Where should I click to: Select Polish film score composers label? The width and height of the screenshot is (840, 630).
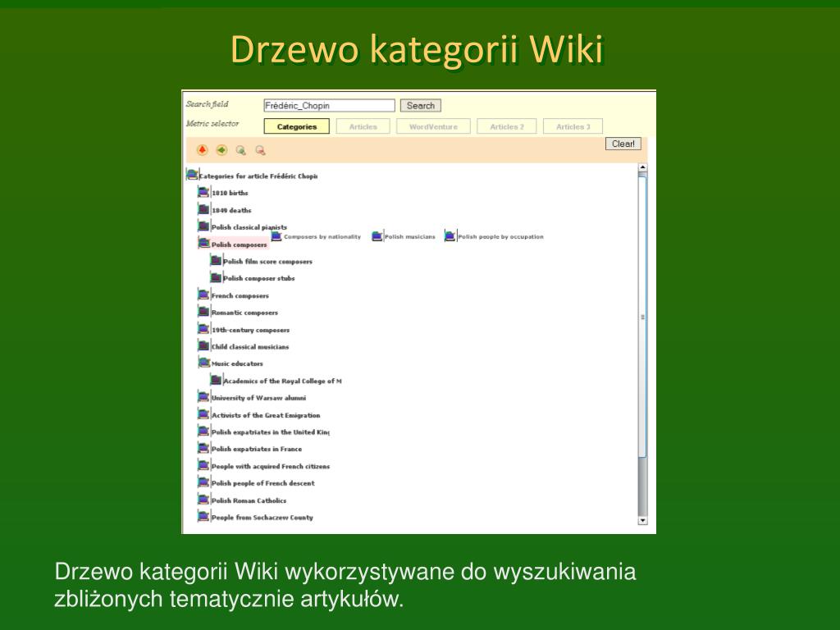click(x=268, y=262)
